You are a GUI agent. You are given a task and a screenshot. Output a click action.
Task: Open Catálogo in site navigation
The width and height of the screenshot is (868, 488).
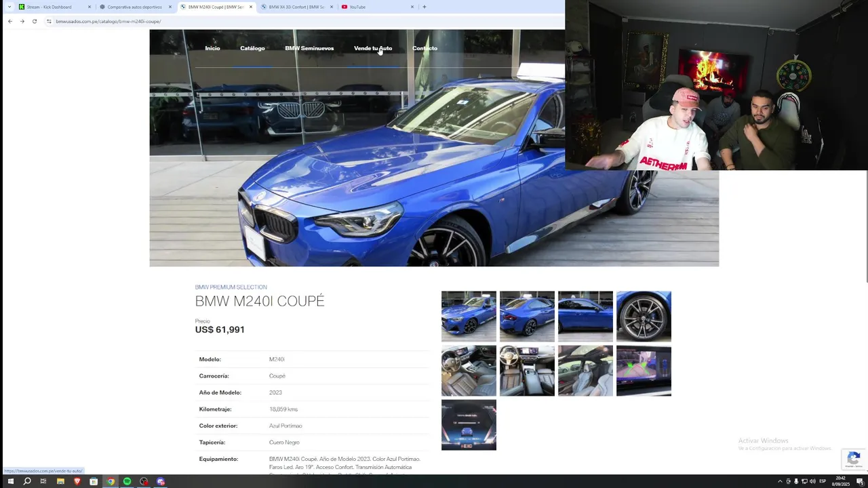coord(252,48)
